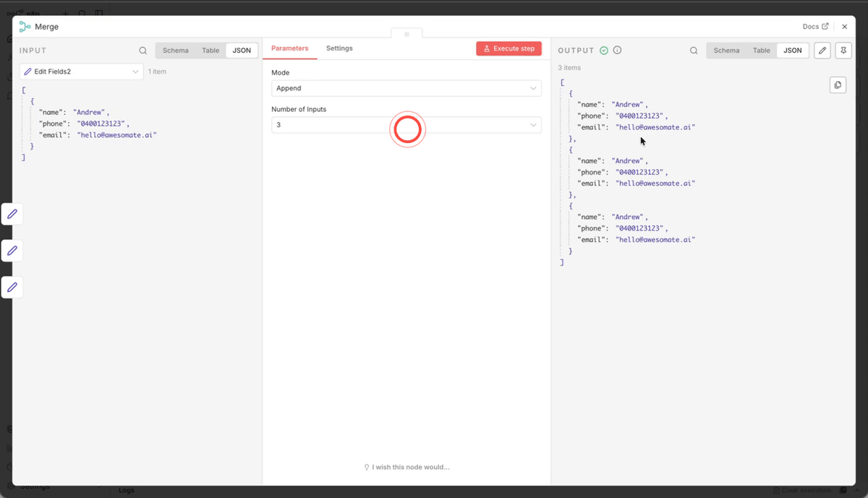
Task: Switch the OUTPUT panel to Schema view
Action: click(726, 51)
